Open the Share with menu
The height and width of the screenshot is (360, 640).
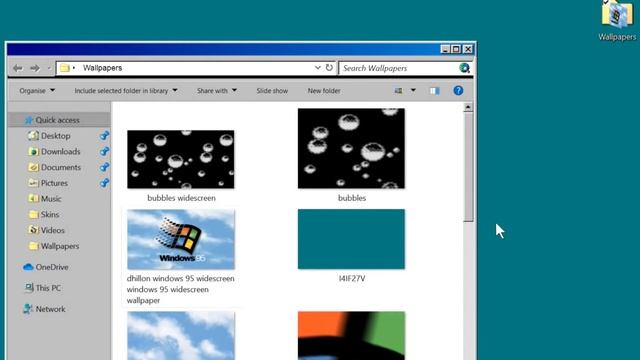(x=217, y=91)
